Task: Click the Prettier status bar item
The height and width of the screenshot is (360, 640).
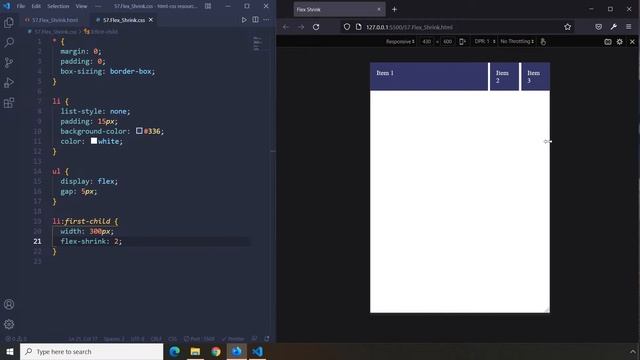Action: (x=233, y=339)
